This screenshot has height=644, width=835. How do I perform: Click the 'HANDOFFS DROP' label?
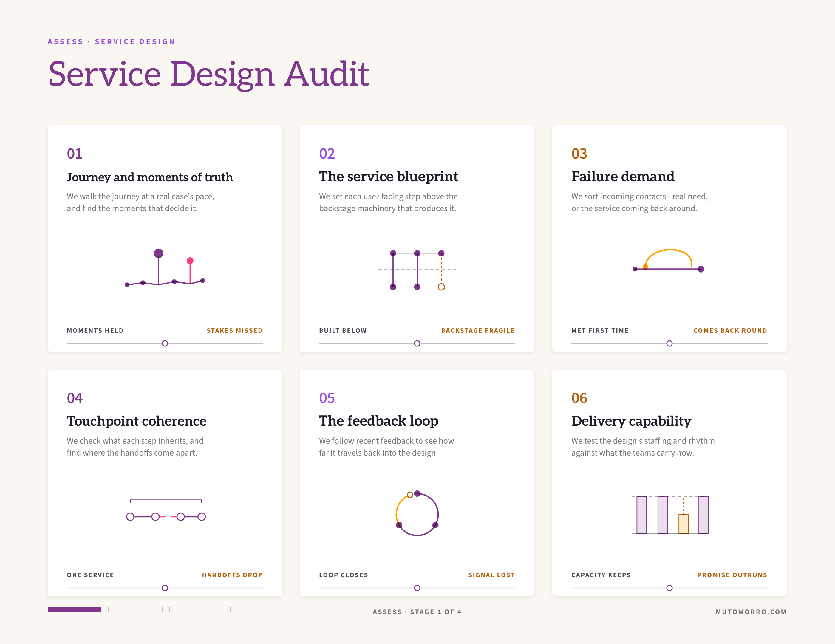[232, 575]
